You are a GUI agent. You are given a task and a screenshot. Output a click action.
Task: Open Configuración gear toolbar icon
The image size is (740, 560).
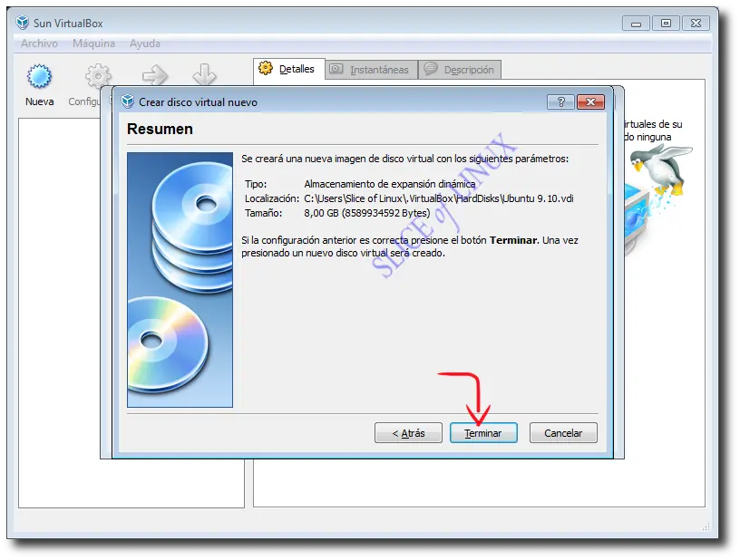pyautogui.click(x=98, y=75)
